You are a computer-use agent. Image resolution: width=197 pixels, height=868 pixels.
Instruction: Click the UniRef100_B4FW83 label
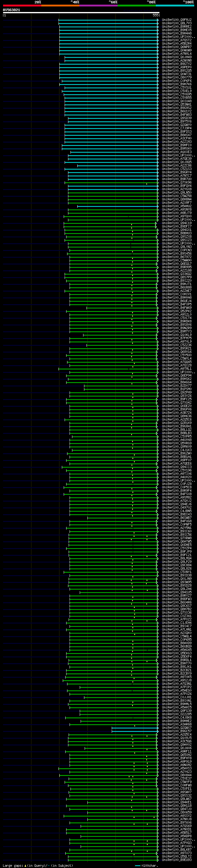click(177, 115)
